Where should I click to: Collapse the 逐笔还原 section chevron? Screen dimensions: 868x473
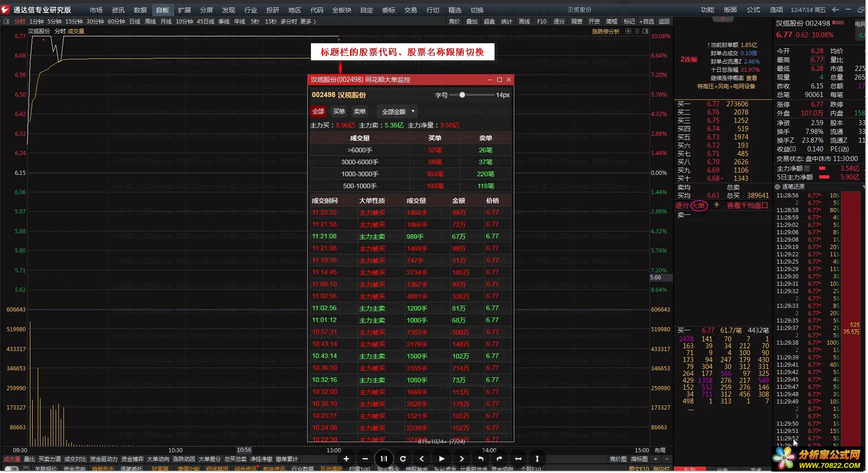click(777, 187)
